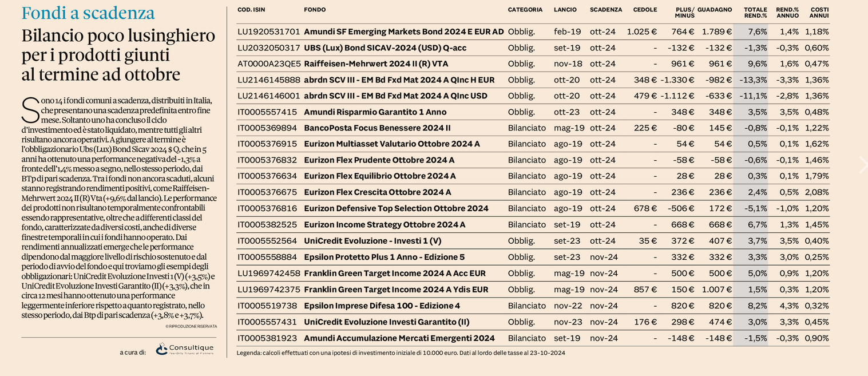The image size is (868, 376).
Task: Click fund 'abrdn SCV III - EM Bd Fxd Mat 2024 A QInc USD'
Action: coord(396,96)
